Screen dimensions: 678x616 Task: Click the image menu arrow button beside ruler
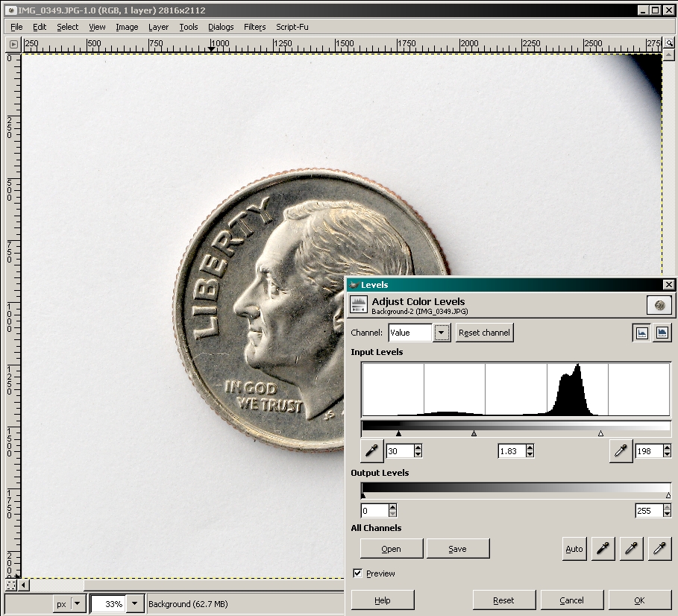click(13, 45)
